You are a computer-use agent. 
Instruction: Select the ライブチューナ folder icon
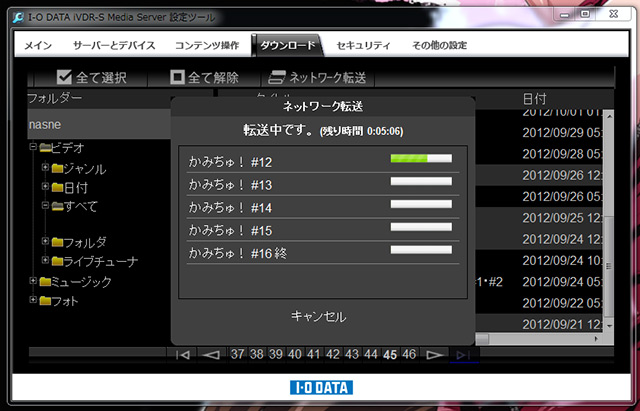(x=58, y=261)
